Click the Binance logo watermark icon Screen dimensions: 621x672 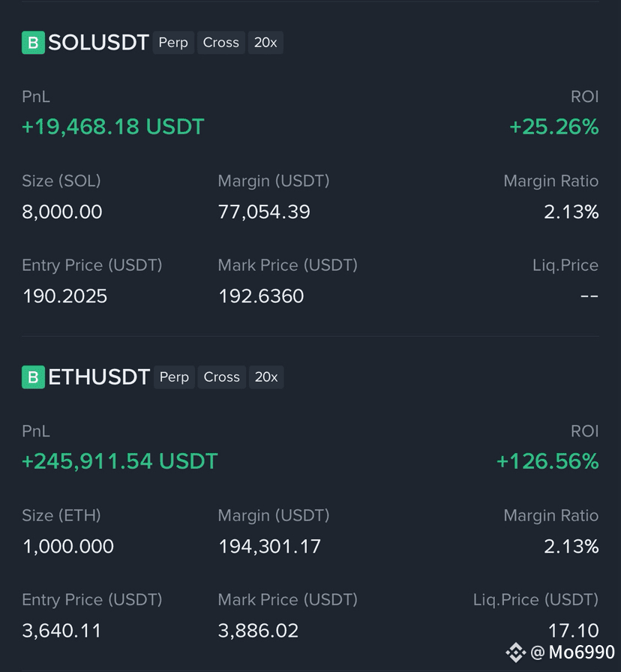coord(515,652)
